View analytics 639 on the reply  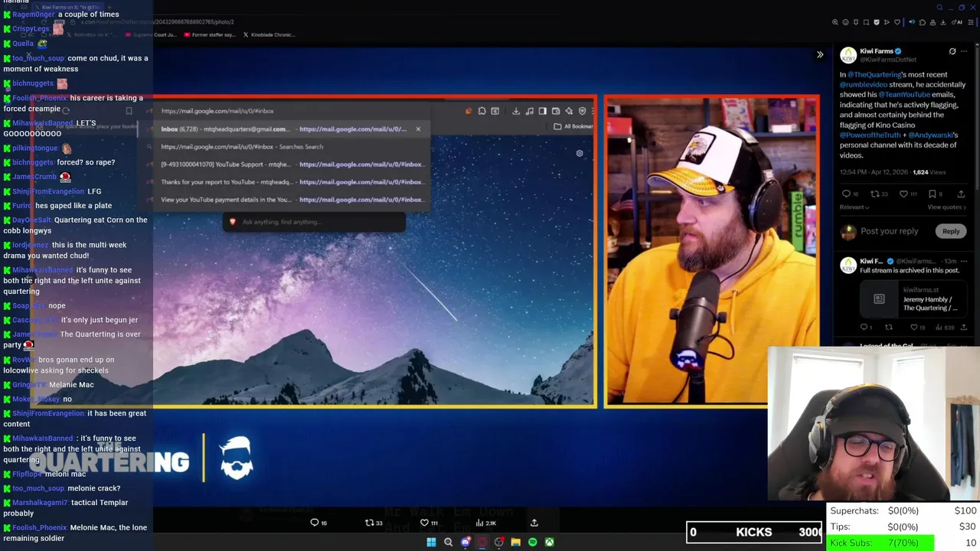tap(944, 328)
